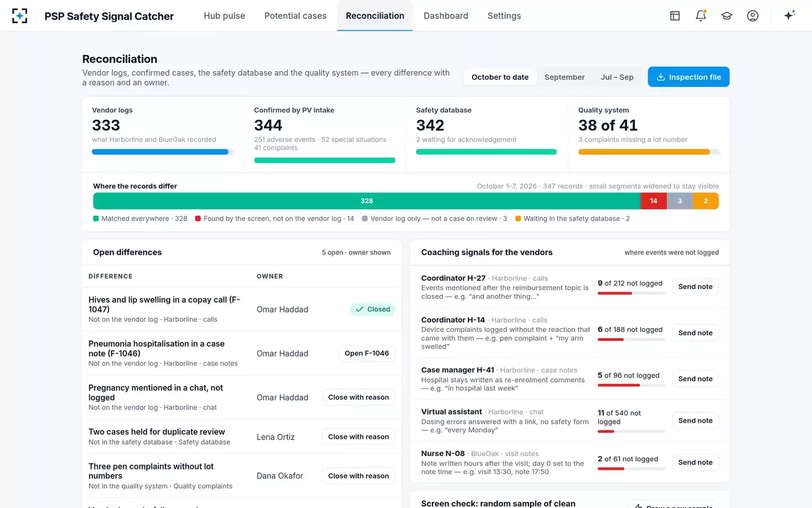Send note to Coordinator H-14
Image resolution: width=812 pixels, height=508 pixels.
(x=695, y=333)
